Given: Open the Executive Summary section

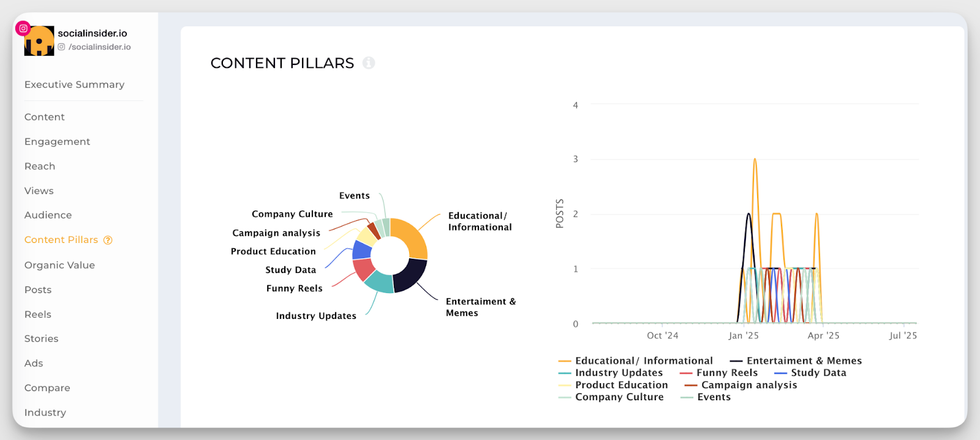Looking at the screenshot, I should click(74, 84).
